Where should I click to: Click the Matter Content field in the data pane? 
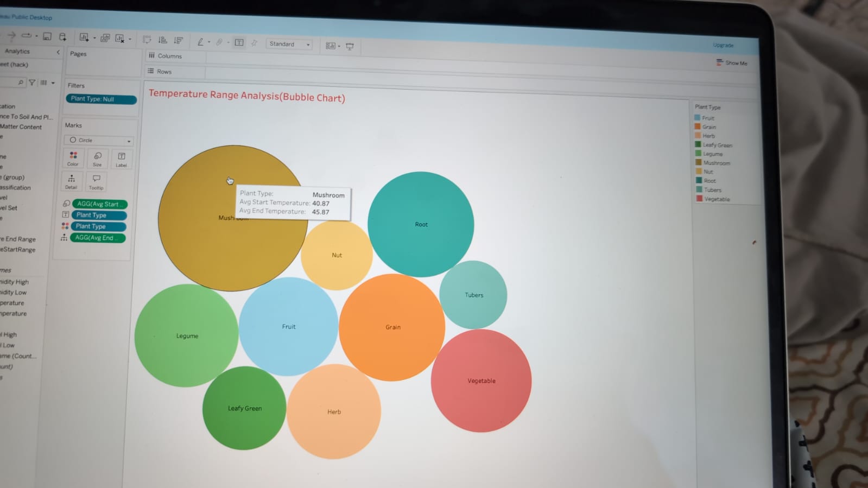pyautogui.click(x=21, y=126)
